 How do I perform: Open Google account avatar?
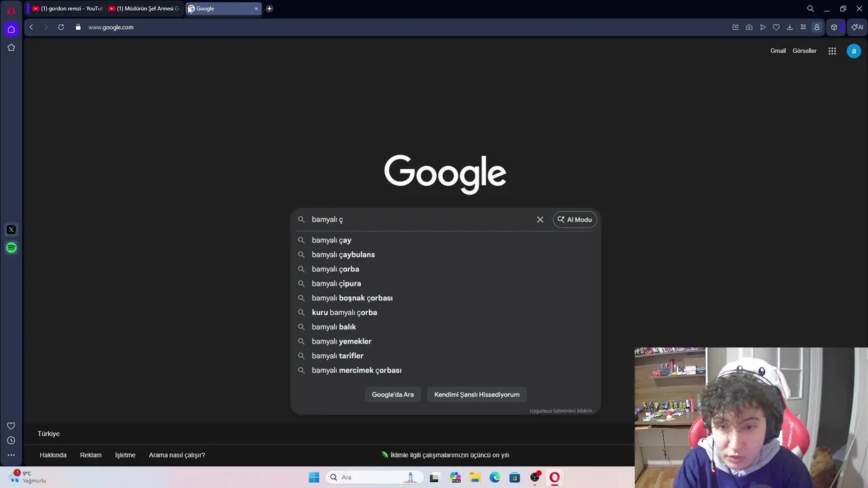click(854, 51)
